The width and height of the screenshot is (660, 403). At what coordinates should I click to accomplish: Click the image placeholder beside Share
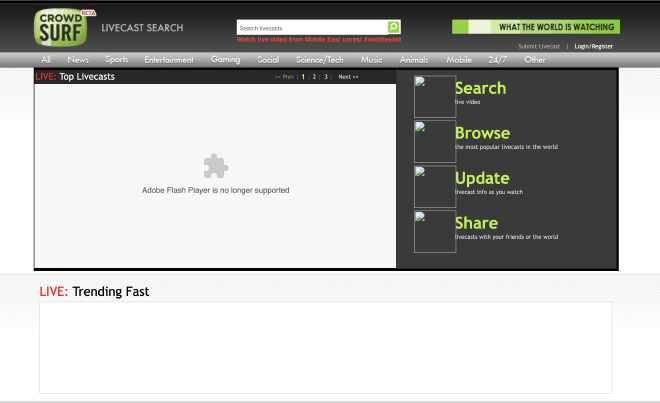coord(435,232)
